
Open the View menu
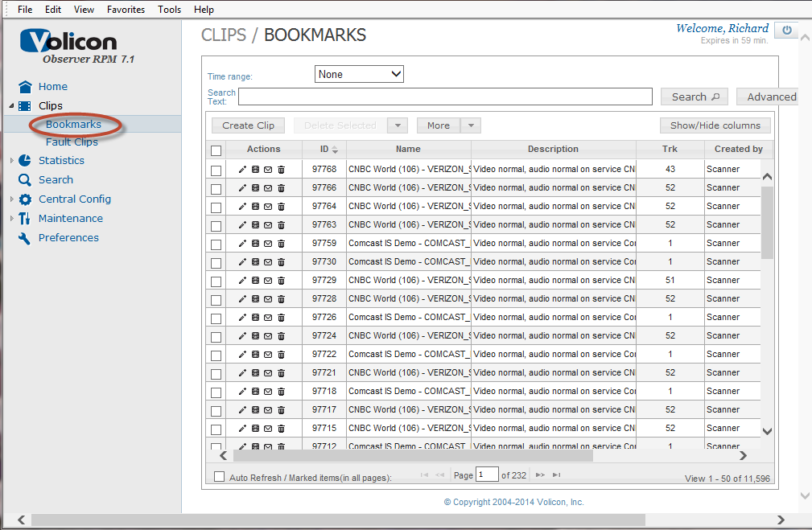coord(84,10)
